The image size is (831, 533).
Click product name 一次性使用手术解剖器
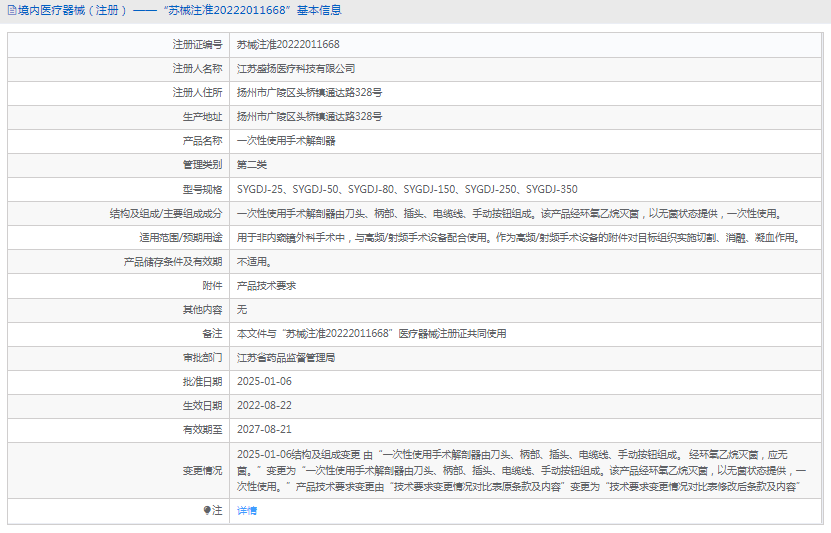pyautogui.click(x=286, y=141)
